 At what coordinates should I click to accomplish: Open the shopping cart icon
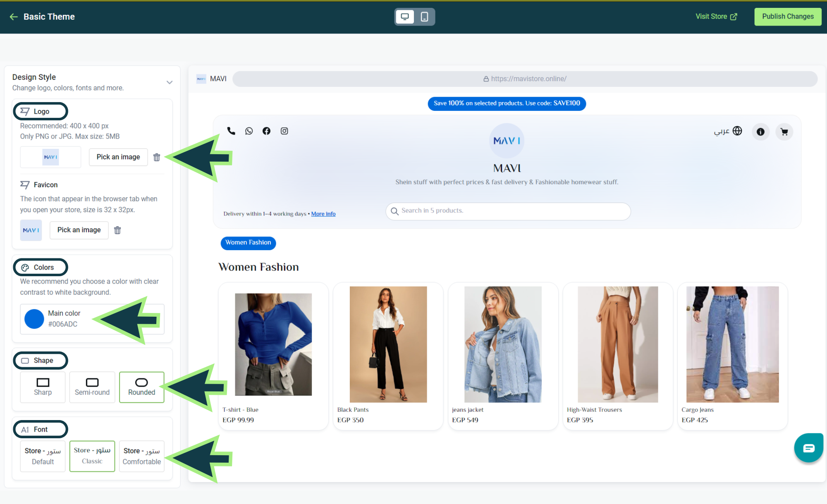click(784, 132)
